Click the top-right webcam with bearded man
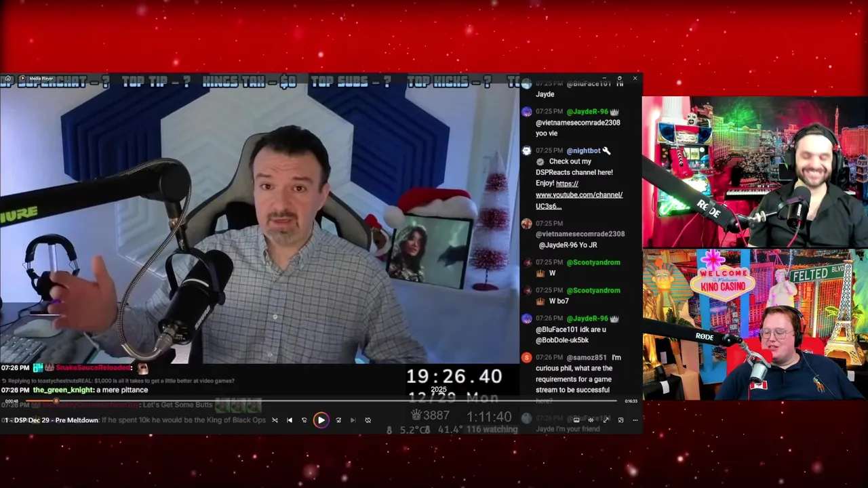868x488 pixels. (x=755, y=172)
